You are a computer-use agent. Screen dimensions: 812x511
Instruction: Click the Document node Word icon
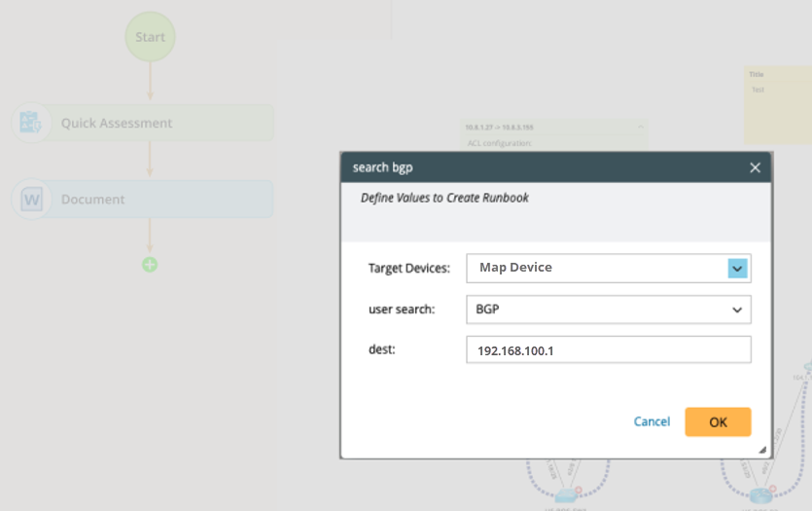[x=31, y=200]
